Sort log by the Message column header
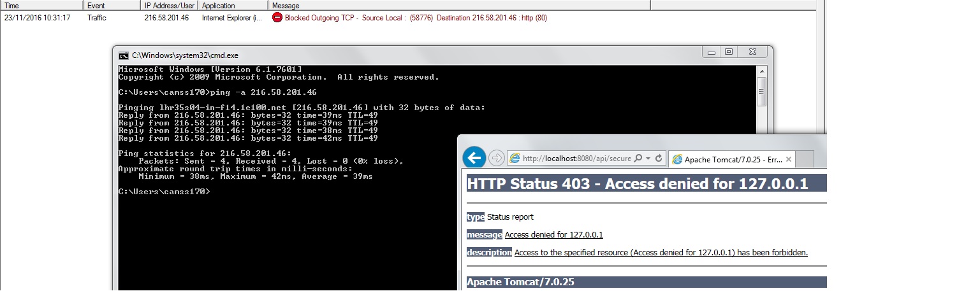This screenshot has height=291, width=980. click(x=459, y=5)
